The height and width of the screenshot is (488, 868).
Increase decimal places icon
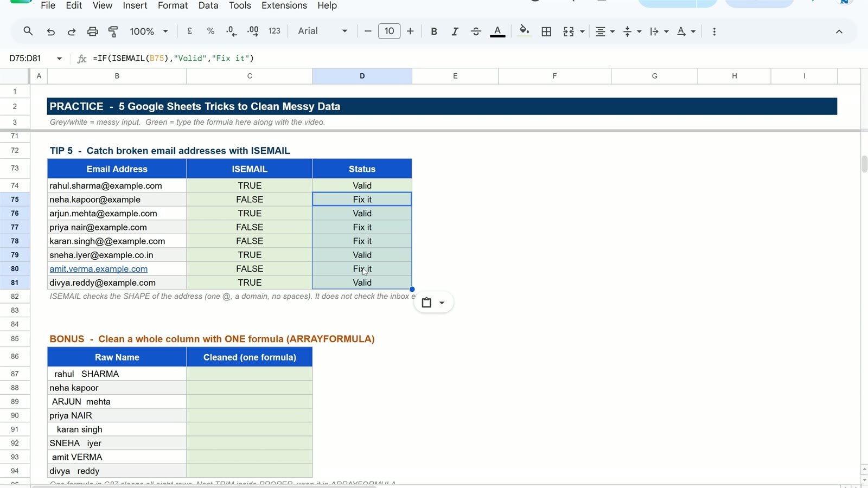tap(253, 31)
